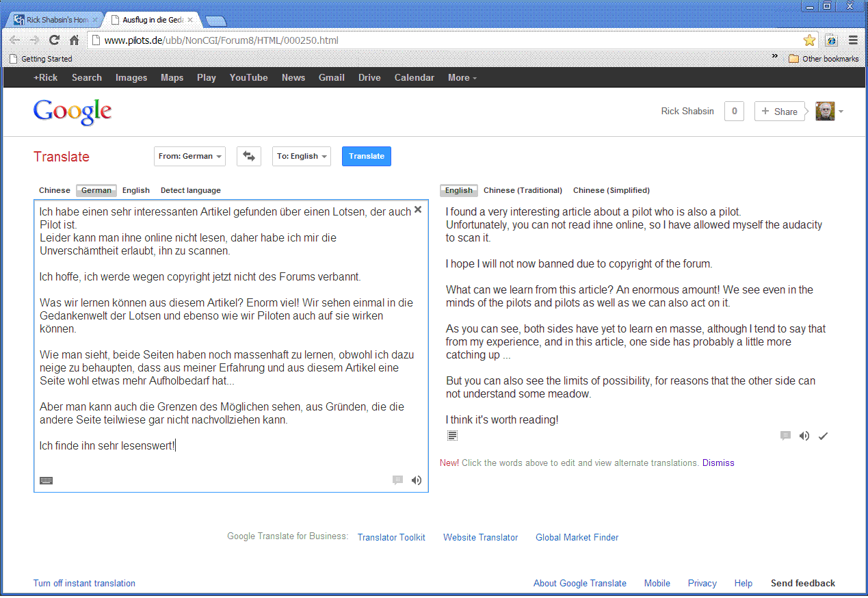The width and height of the screenshot is (868, 598).
Task: Click the select-all icon below translation
Action: pos(452,436)
